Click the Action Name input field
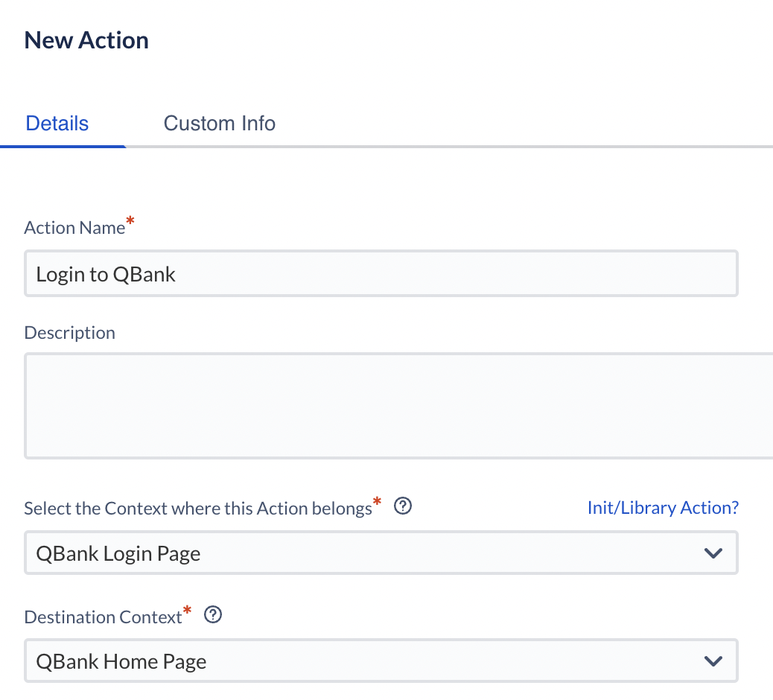Image resolution: width=773 pixels, height=700 pixels. click(x=381, y=273)
